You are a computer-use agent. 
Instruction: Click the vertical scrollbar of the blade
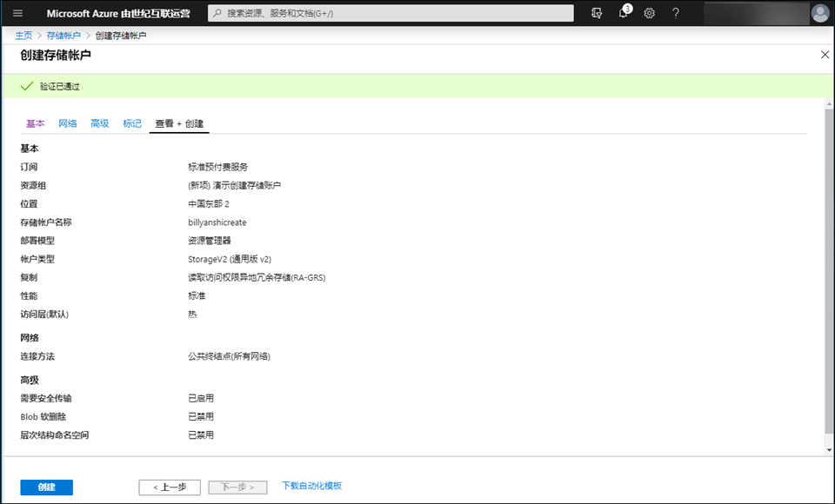[x=828, y=278]
